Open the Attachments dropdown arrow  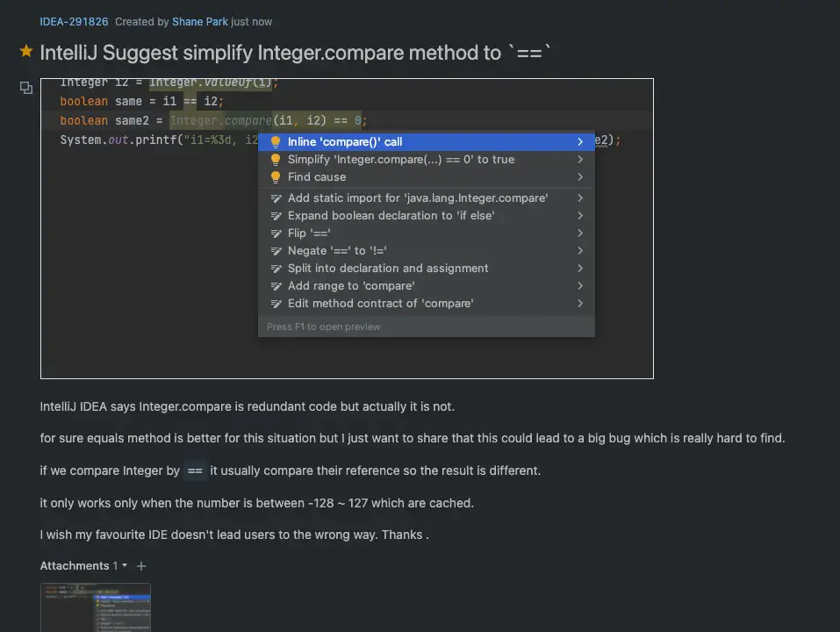(125, 565)
